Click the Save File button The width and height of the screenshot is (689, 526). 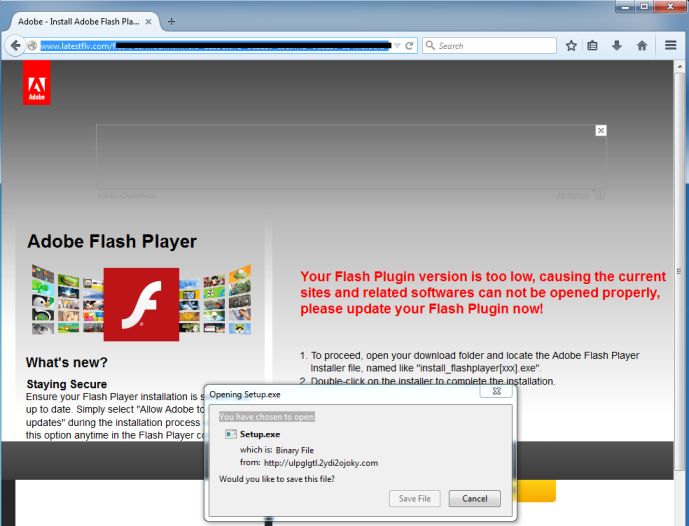(x=414, y=498)
